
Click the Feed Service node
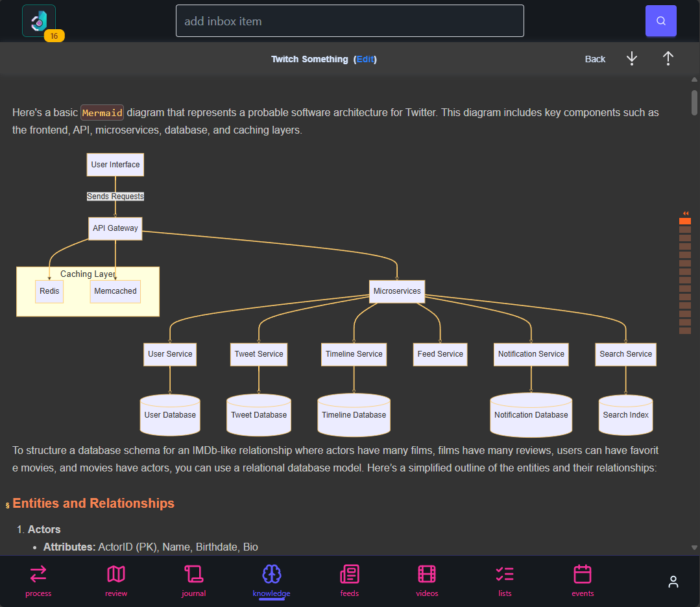pyautogui.click(x=441, y=354)
